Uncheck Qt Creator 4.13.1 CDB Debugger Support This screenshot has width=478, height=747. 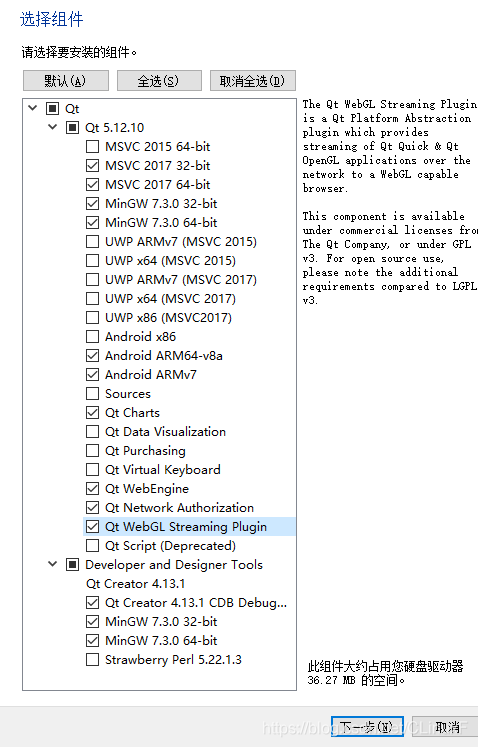[x=92, y=603]
